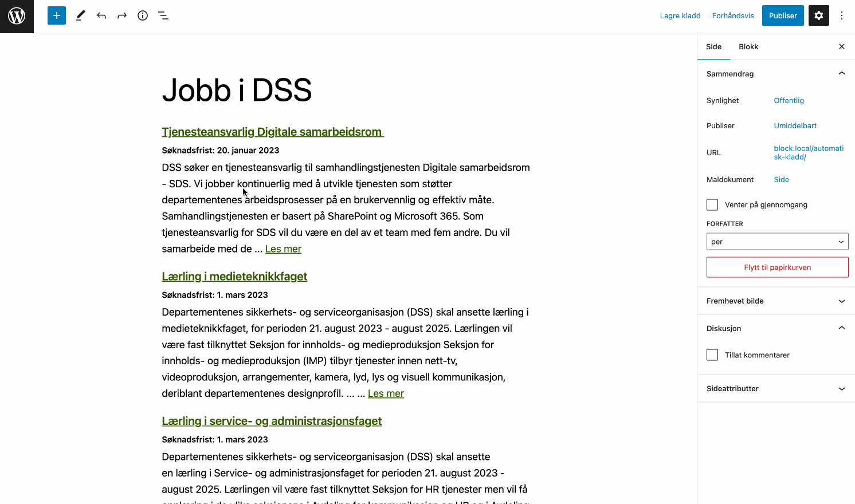Open the list view outline

click(163, 15)
